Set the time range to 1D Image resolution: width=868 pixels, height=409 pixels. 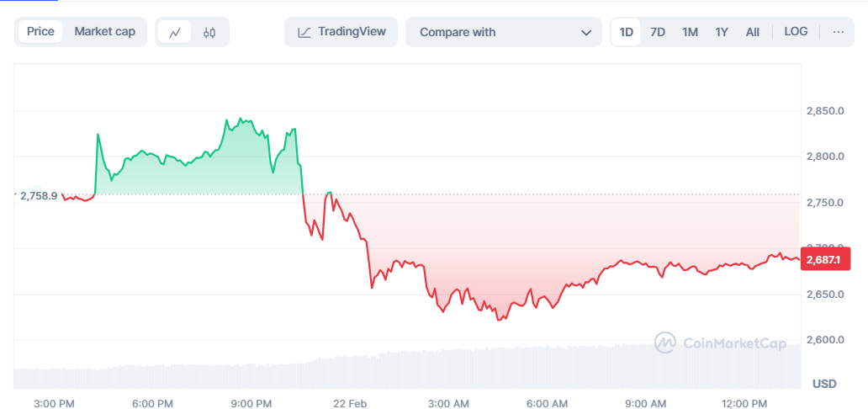click(x=627, y=32)
